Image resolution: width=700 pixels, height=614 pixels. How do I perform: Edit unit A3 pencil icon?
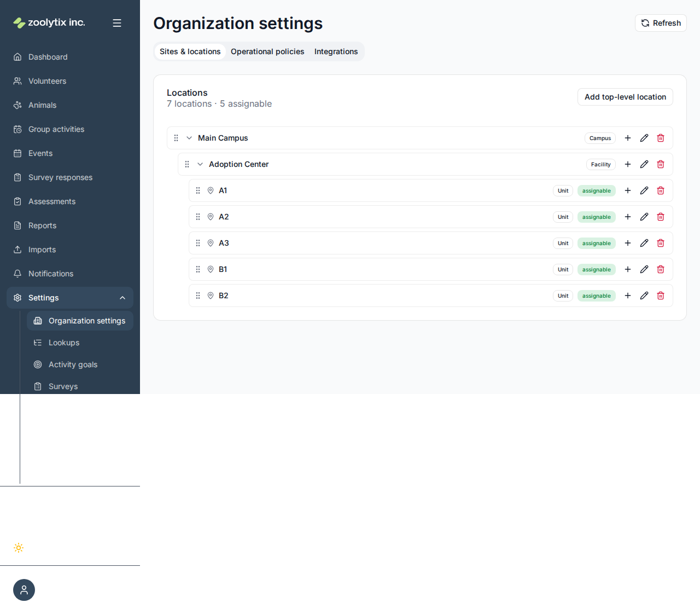[644, 243]
